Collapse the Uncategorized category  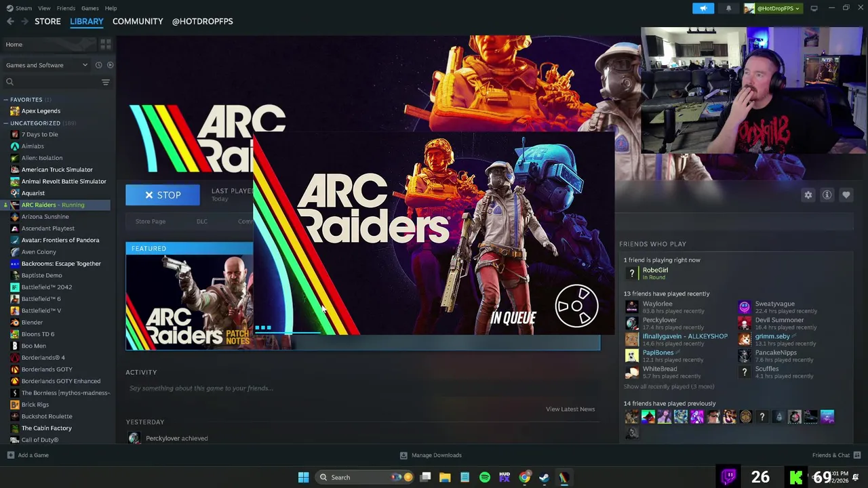tap(5, 123)
